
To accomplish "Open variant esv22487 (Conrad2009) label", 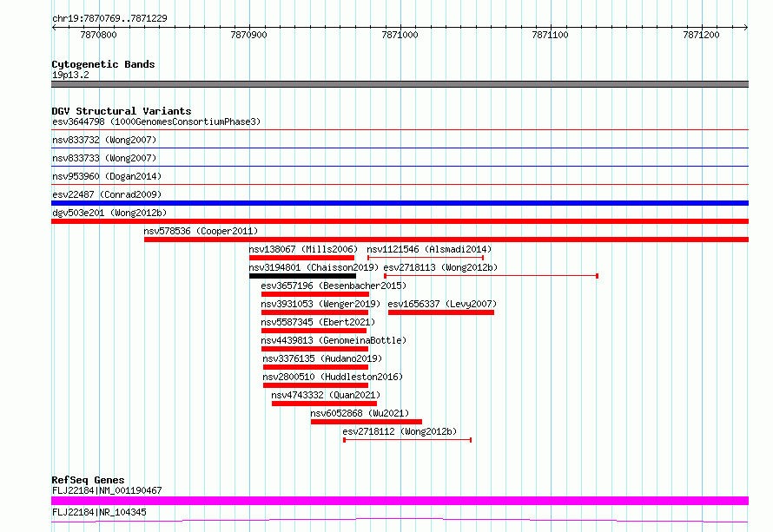I will pyautogui.click(x=107, y=194).
